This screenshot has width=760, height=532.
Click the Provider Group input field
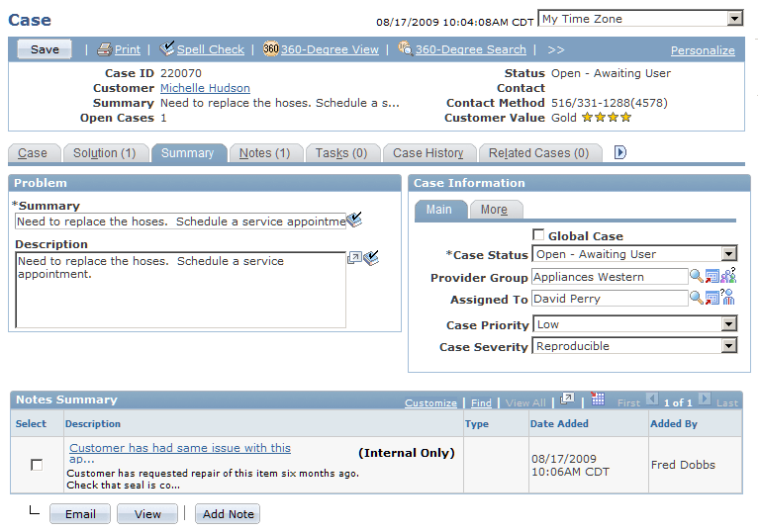(610, 277)
